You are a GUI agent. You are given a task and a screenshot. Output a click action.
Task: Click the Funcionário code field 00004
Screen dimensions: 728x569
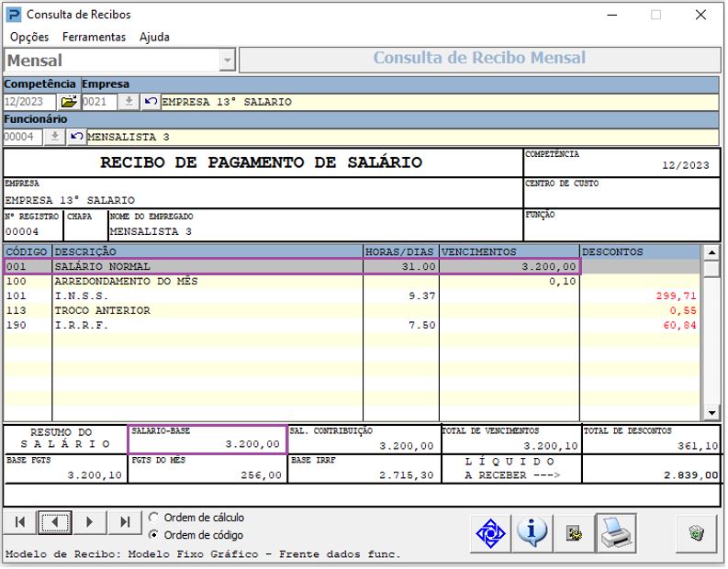click(23, 137)
